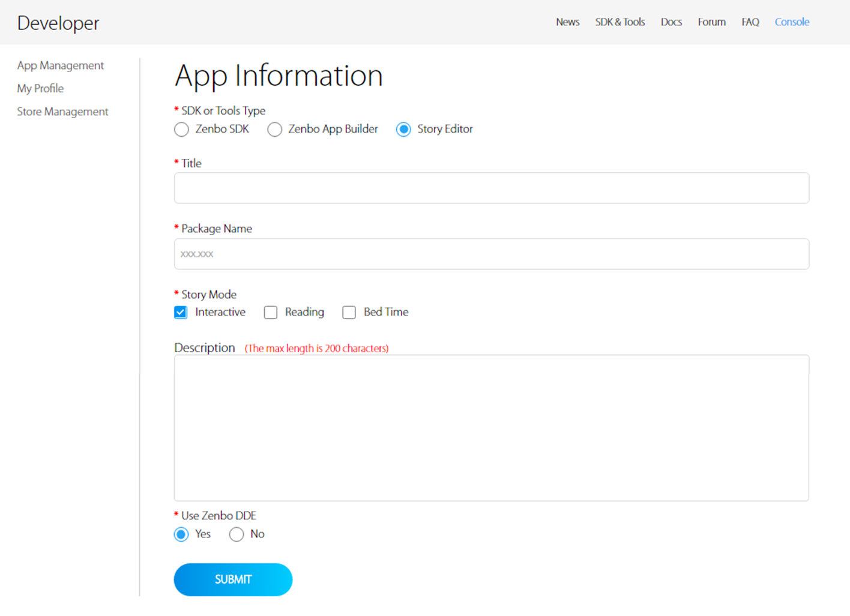Focus the Title input field

pyautogui.click(x=492, y=188)
